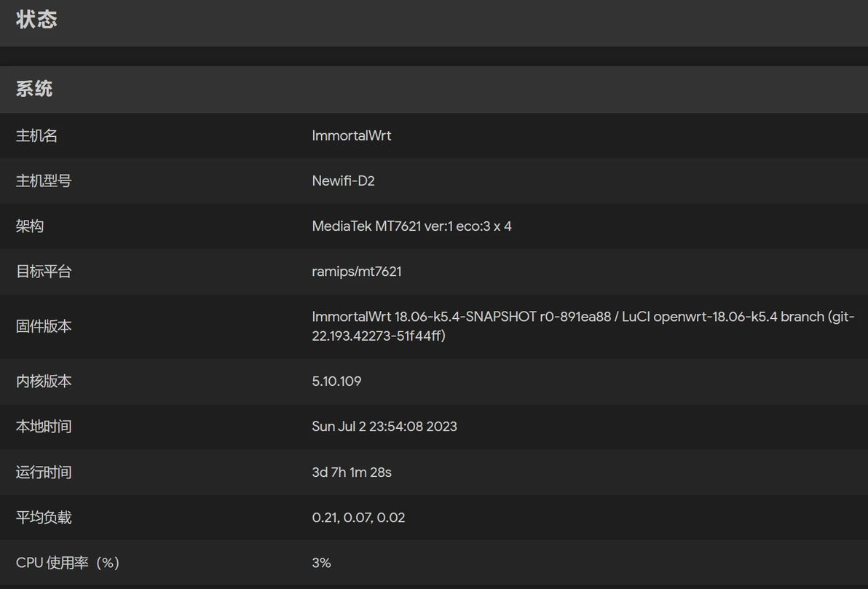
Task: Click the Sun Jul 2 local time value
Action: 384,426
